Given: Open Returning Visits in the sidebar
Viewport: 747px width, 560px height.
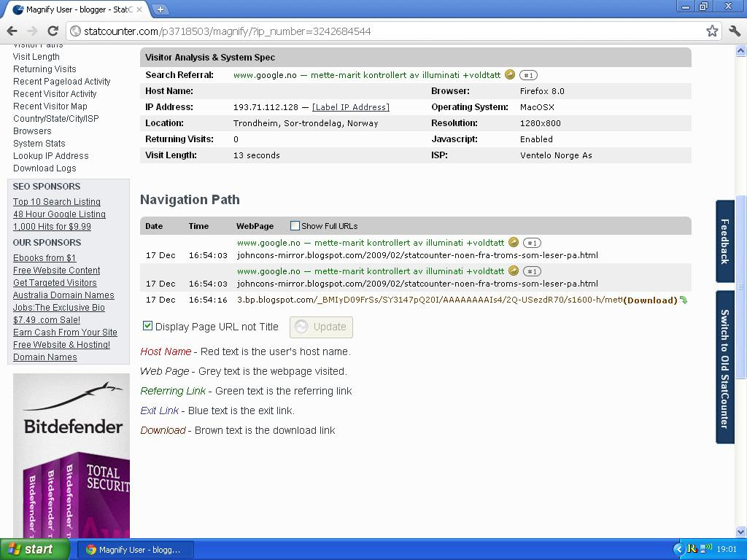Looking at the screenshot, I should pos(44,69).
